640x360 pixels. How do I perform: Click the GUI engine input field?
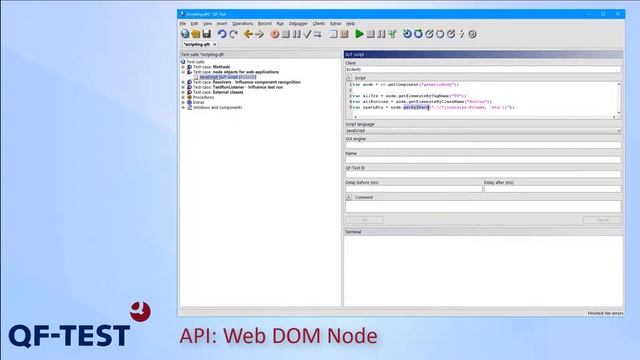(x=483, y=145)
